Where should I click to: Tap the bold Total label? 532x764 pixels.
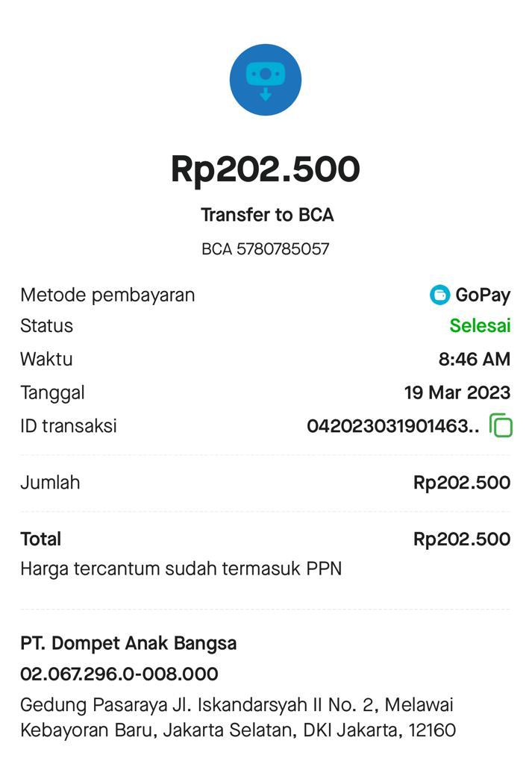(41, 539)
